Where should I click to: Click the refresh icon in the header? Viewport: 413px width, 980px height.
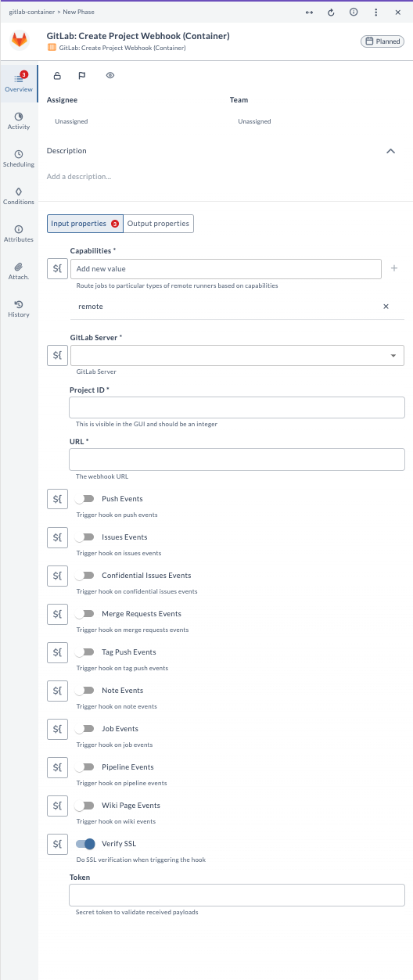[x=331, y=13]
